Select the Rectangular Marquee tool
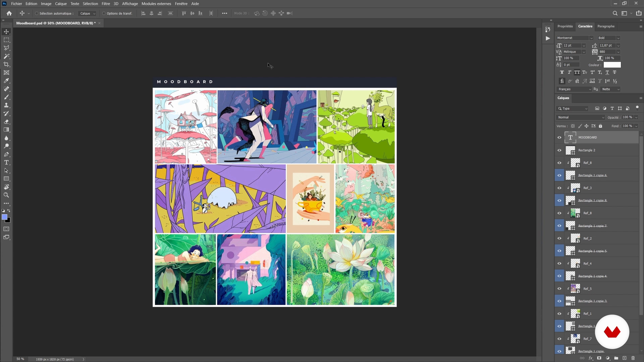 (x=6, y=40)
